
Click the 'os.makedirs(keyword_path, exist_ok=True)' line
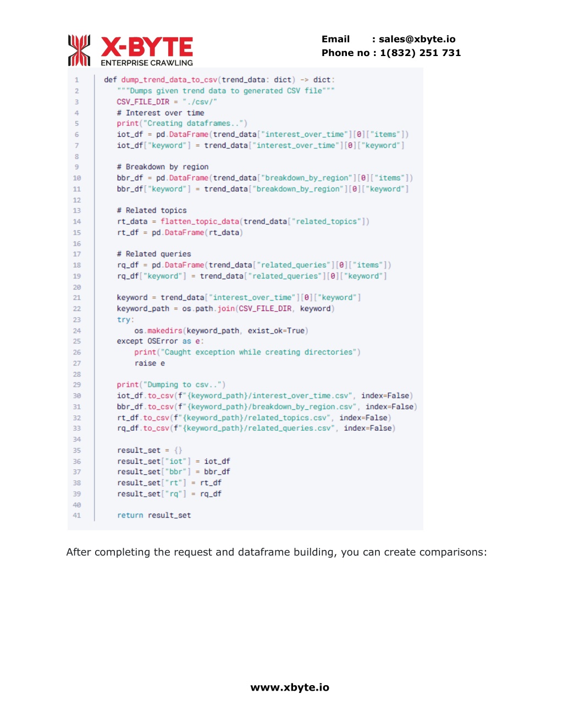click(221, 331)
